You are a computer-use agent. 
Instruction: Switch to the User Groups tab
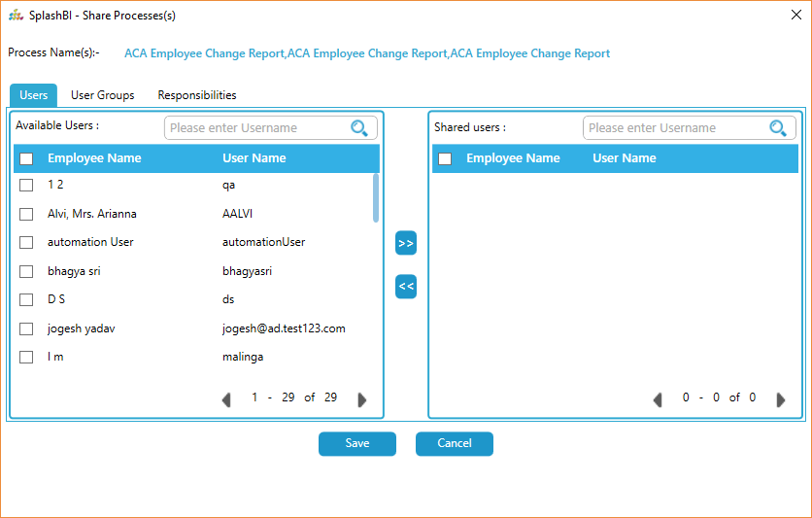pos(103,95)
